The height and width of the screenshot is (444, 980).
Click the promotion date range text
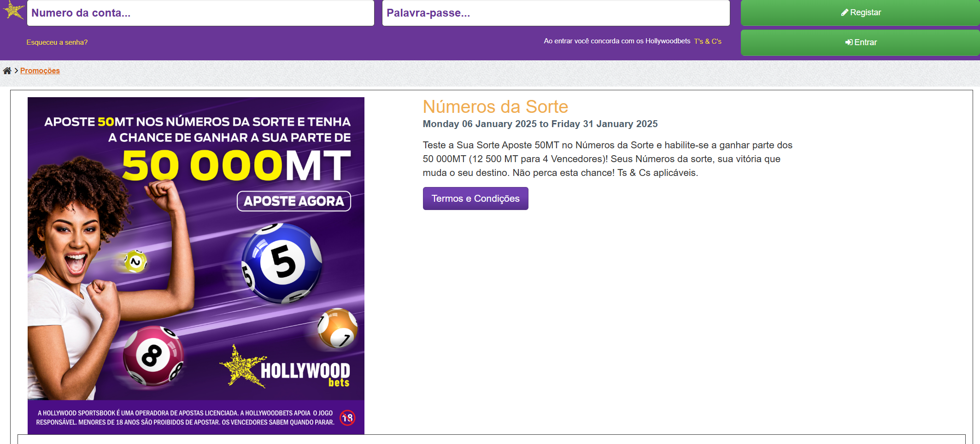[540, 124]
